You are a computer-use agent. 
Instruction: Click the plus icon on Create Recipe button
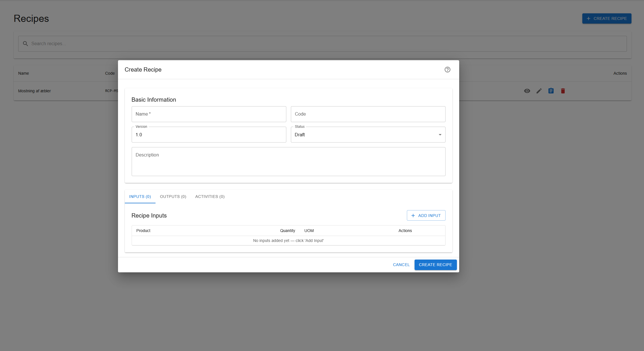point(588,18)
